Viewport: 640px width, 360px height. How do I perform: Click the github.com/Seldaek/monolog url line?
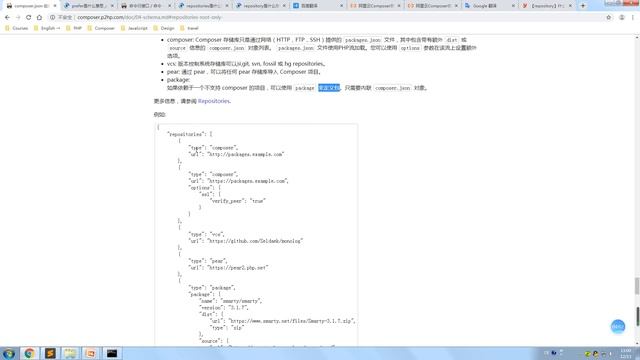(246, 241)
